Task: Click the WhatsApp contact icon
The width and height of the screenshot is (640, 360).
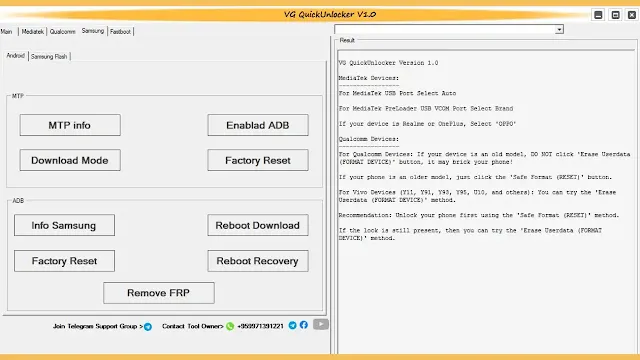Action: (x=230, y=326)
